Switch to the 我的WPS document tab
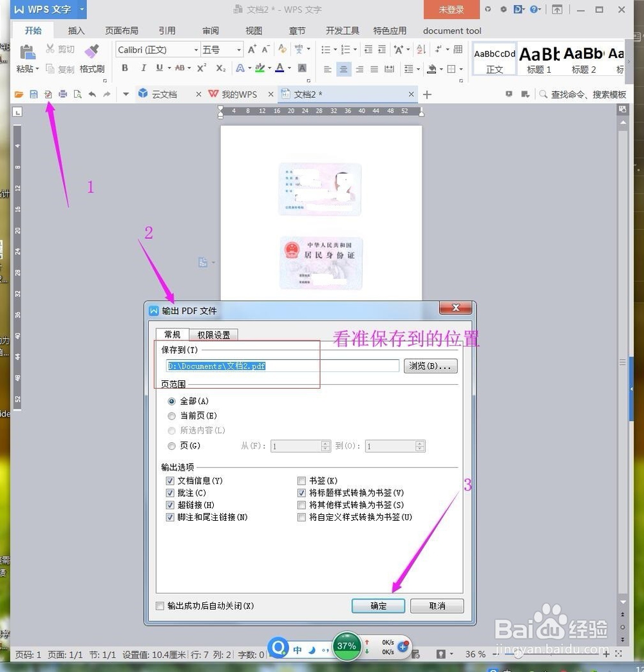This screenshot has width=644, height=672. pyautogui.click(x=239, y=94)
